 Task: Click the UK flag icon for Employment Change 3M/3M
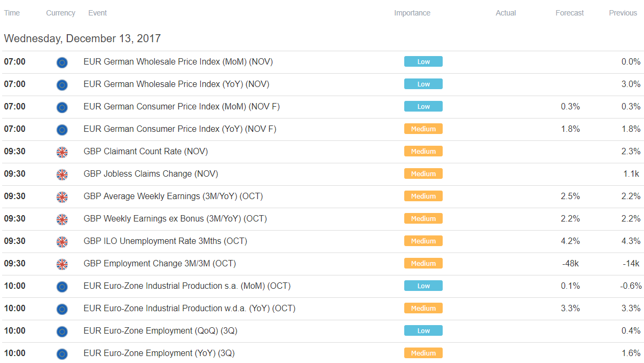(62, 264)
